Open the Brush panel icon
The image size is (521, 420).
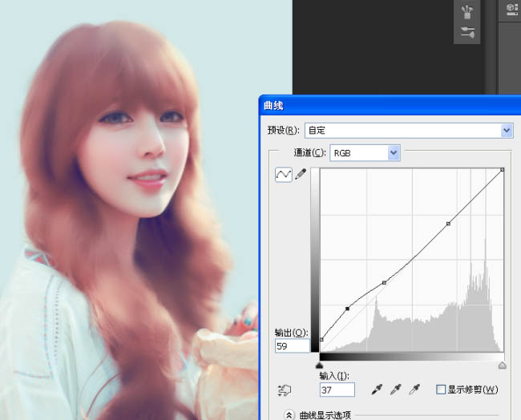[x=467, y=13]
